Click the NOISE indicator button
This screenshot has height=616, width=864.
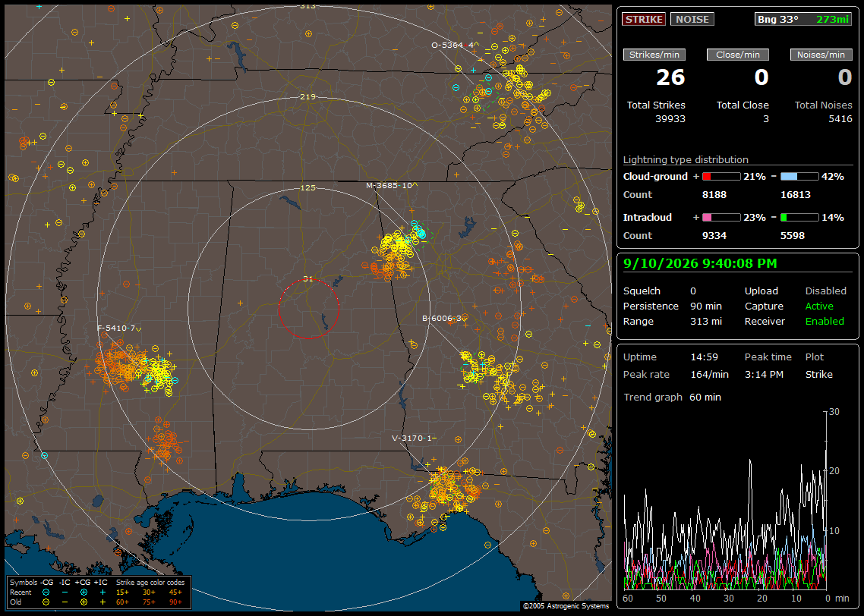[692, 19]
